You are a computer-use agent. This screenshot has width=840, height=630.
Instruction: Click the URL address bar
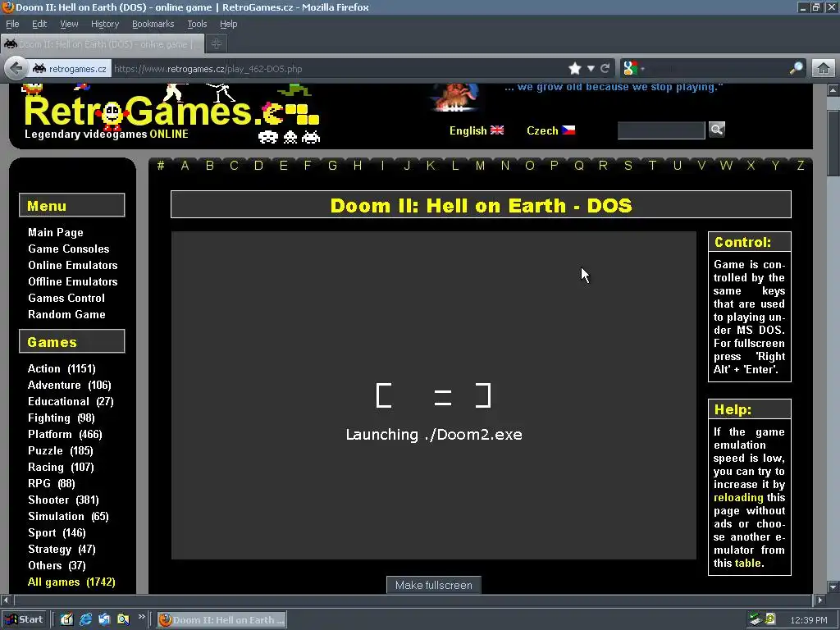[x=337, y=69]
